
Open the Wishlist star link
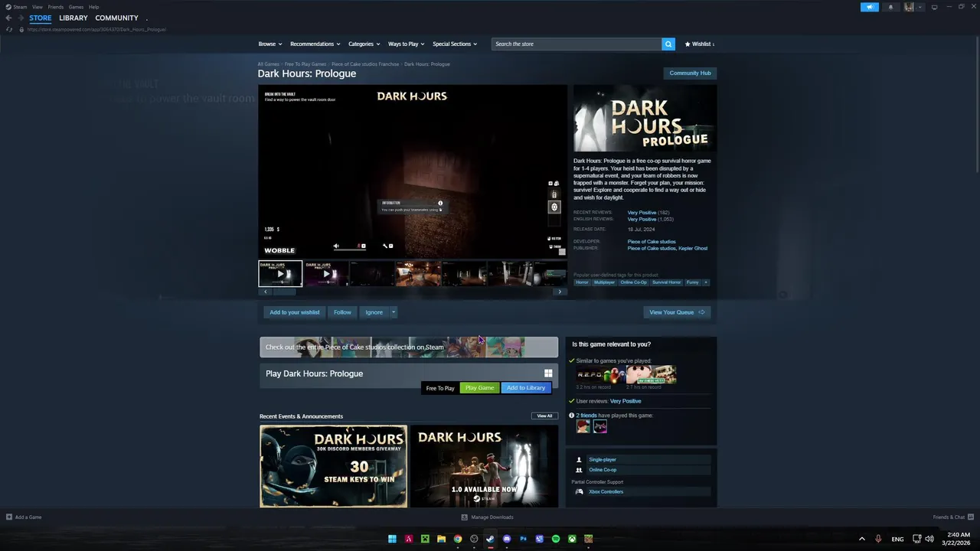(699, 44)
